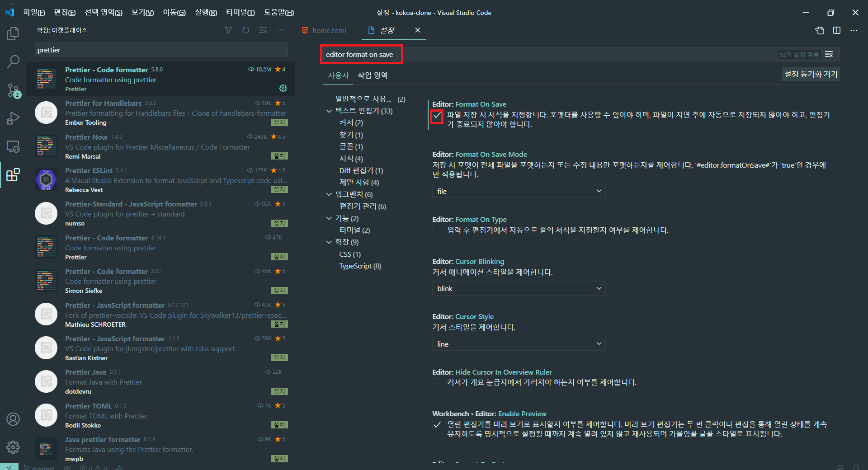
Task: Open the Format On Save Mode dropdown
Action: [x=519, y=191]
